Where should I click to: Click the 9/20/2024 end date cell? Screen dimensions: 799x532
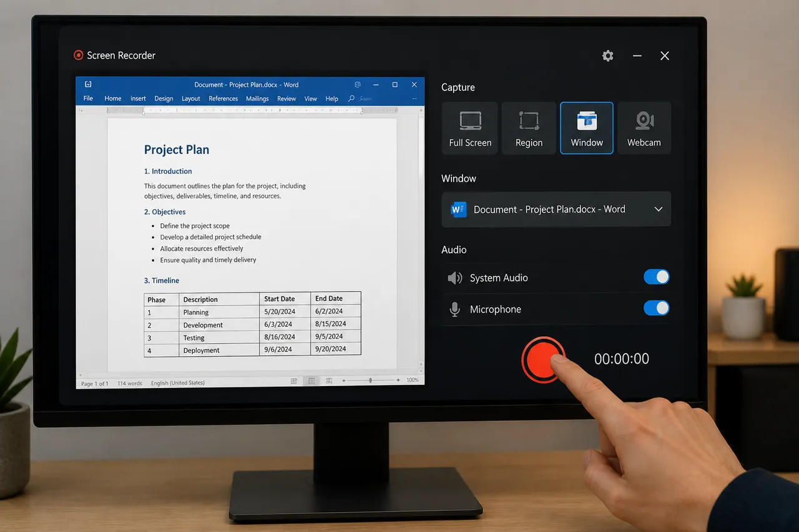coord(336,349)
